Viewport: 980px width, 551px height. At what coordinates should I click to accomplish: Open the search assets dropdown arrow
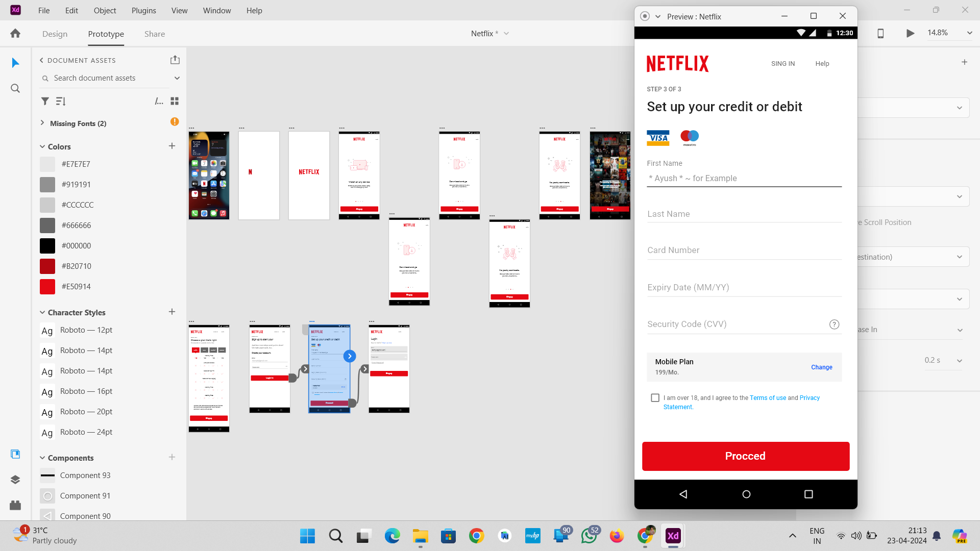177,78
